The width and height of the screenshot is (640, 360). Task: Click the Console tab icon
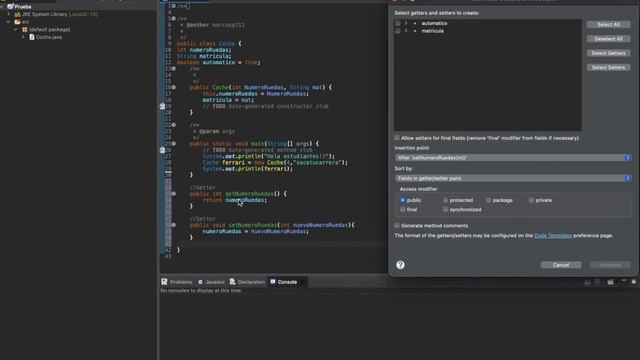[273, 282]
